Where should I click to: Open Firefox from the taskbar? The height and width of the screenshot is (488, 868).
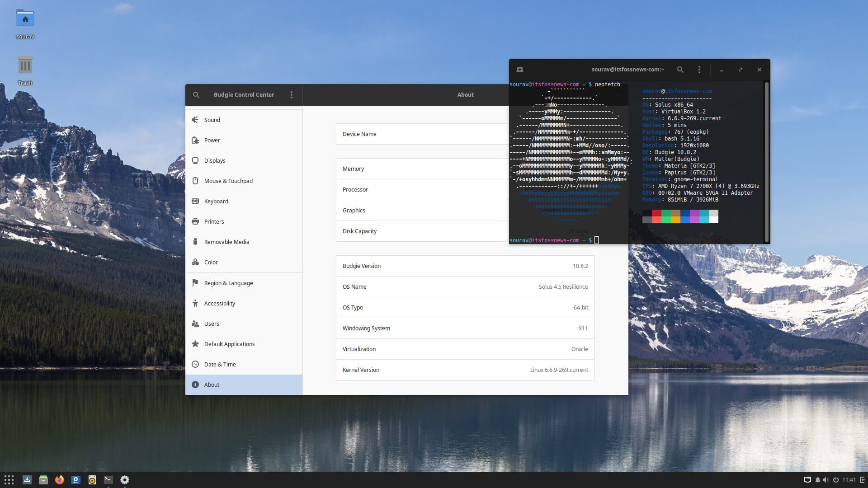point(60,480)
